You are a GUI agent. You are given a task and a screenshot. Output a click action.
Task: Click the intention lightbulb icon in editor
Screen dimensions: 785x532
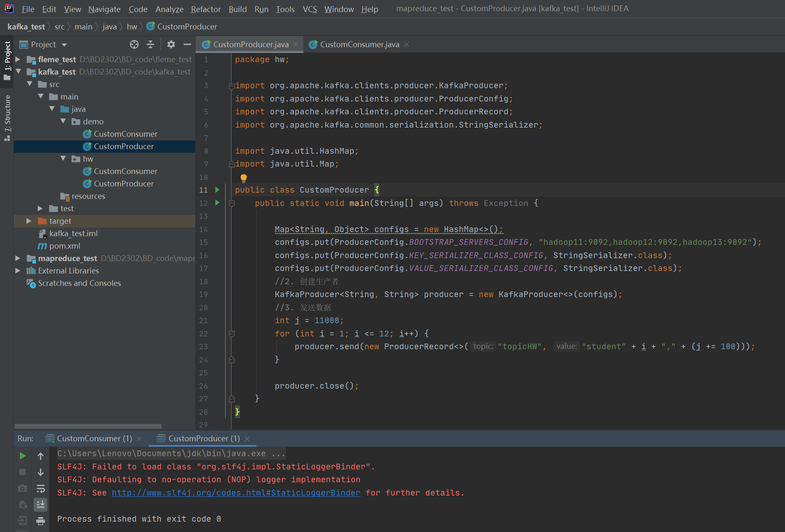point(243,178)
